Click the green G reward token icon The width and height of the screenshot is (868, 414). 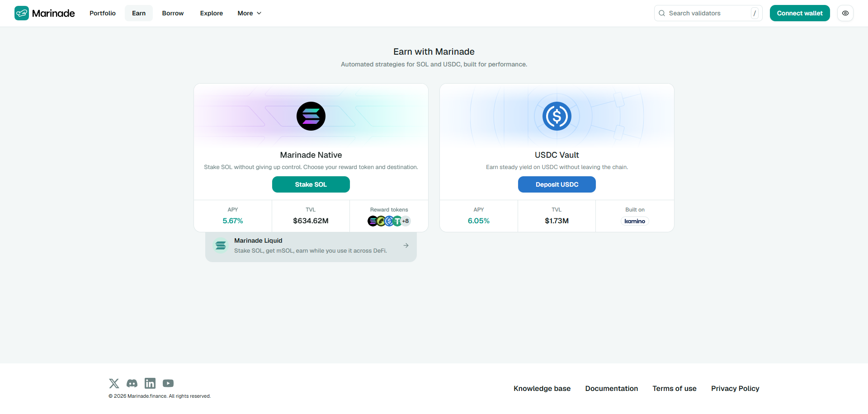(x=381, y=221)
